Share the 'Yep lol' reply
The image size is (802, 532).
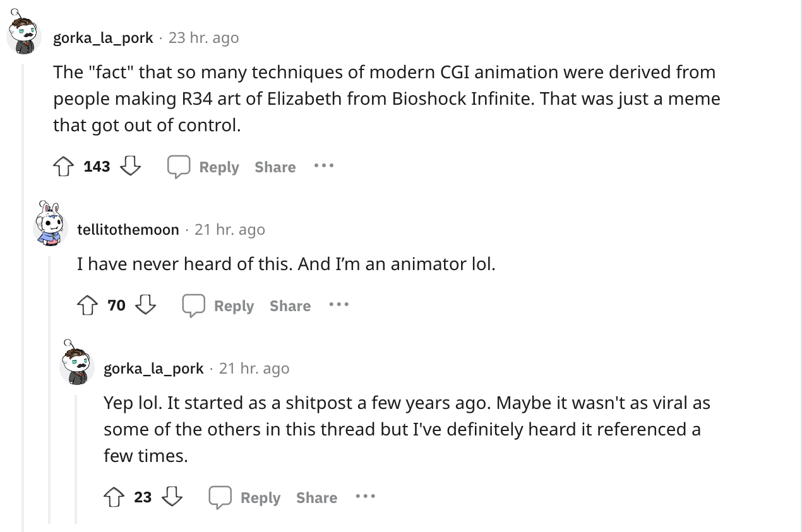coord(316,498)
